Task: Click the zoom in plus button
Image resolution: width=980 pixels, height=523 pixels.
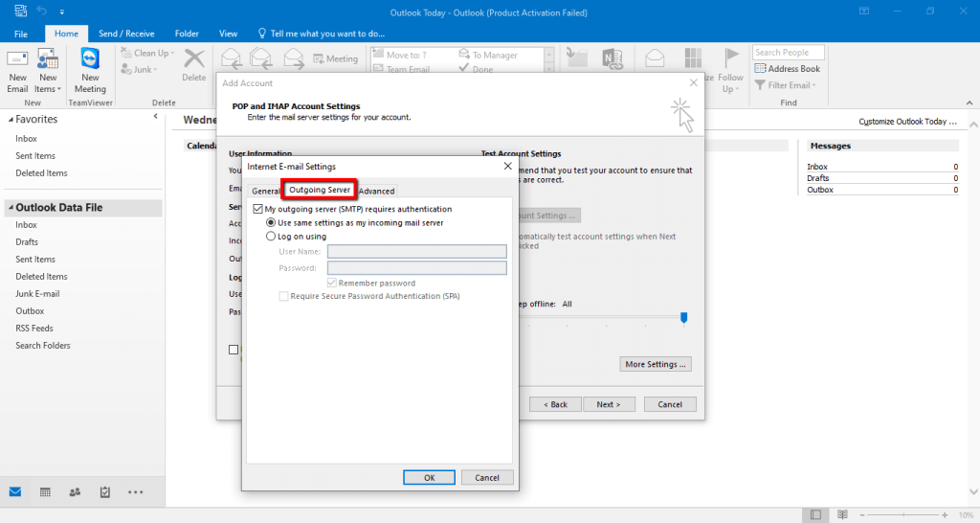Action: point(945,515)
